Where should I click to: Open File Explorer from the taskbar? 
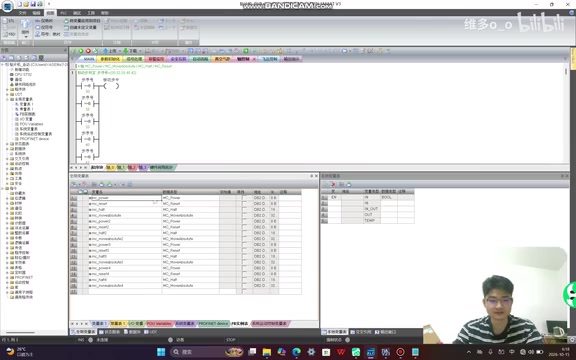pos(267,352)
